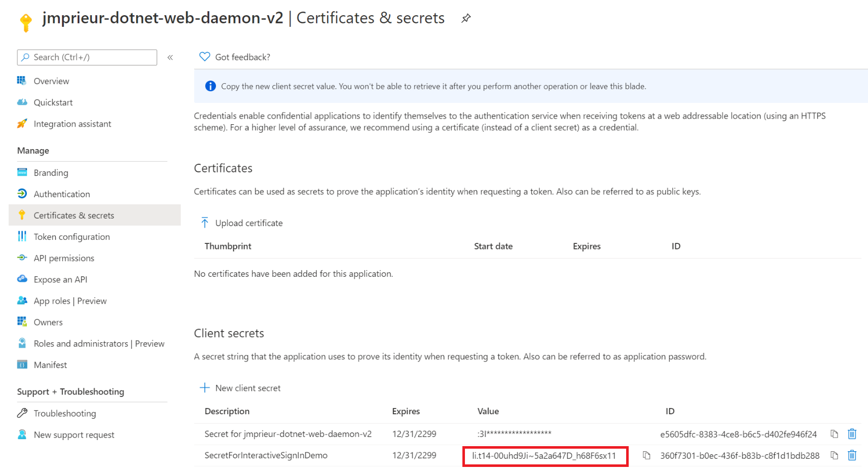
Task: Open Expose an API page
Action: (x=60, y=279)
